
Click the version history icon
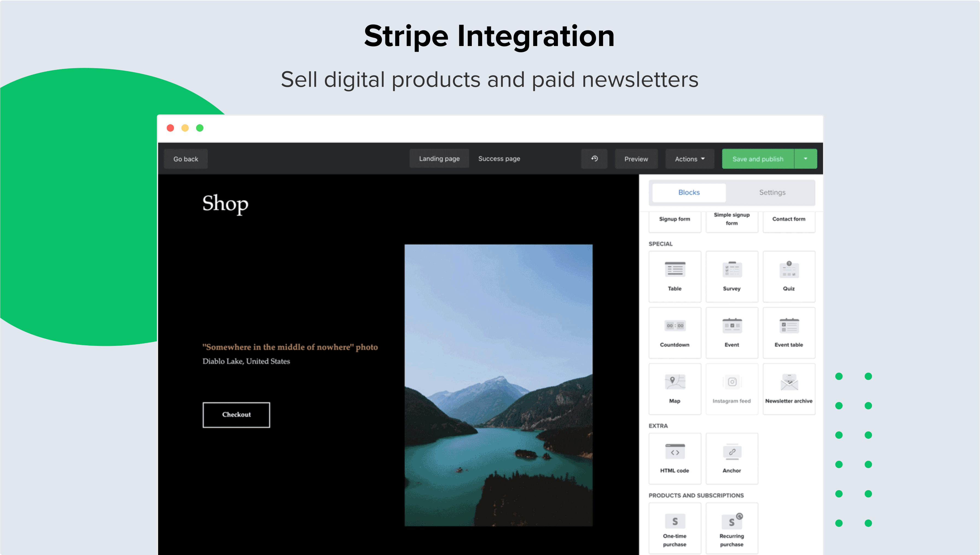coord(594,158)
